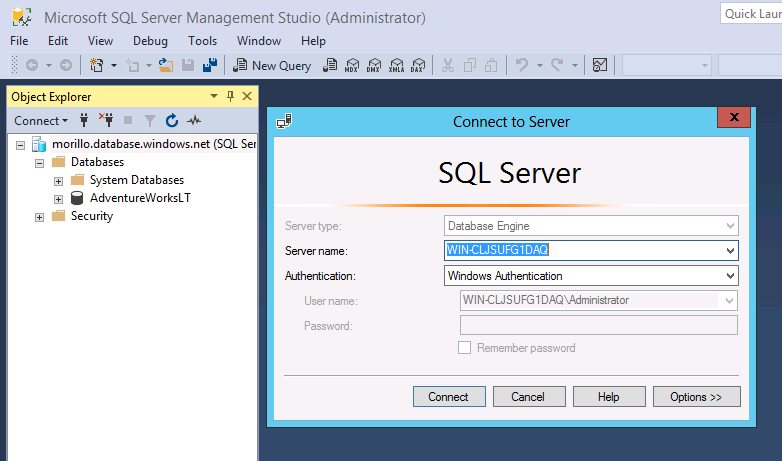
Task: Click the Object Explorer refresh icon
Action: pyautogui.click(x=172, y=121)
